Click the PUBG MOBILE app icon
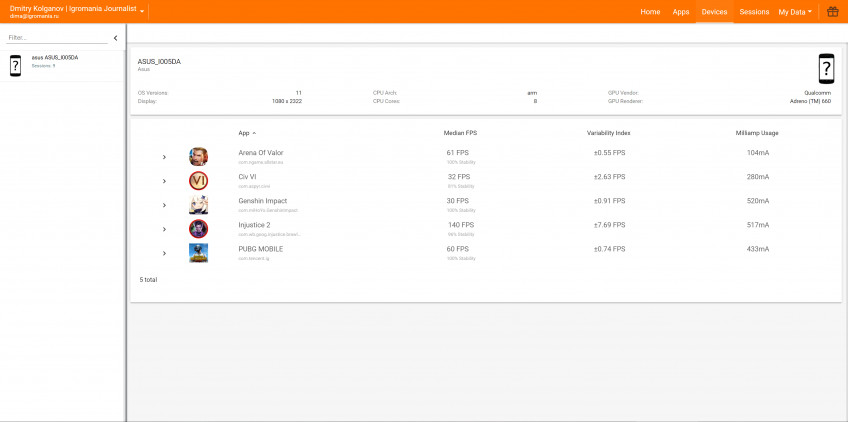Viewport: 848px width, 422px height. tap(198, 253)
